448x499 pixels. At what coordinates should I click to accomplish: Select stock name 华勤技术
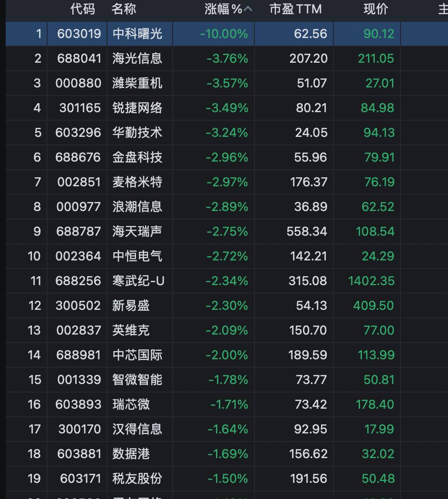[x=137, y=133]
